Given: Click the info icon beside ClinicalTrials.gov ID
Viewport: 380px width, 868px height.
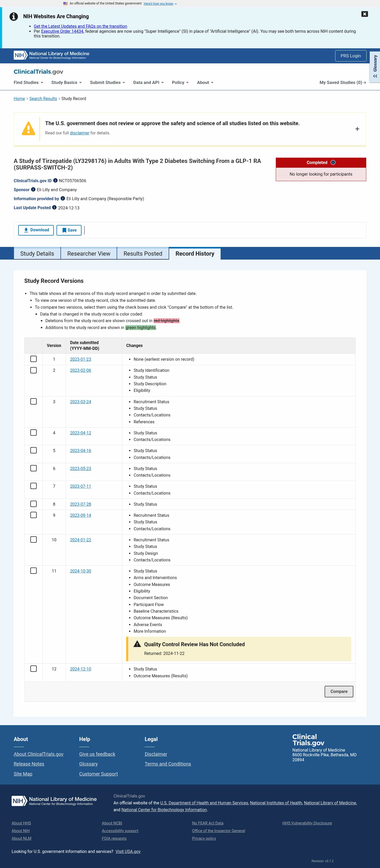Looking at the screenshot, I should point(55,180).
